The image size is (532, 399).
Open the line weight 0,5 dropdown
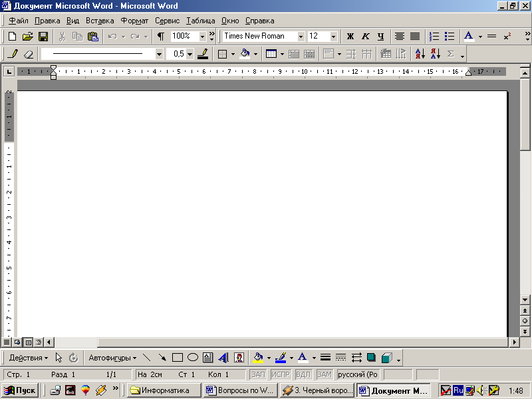(x=190, y=54)
